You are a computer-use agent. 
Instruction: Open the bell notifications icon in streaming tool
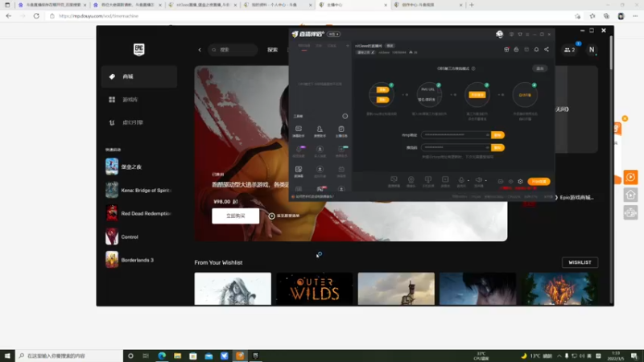[x=536, y=49]
